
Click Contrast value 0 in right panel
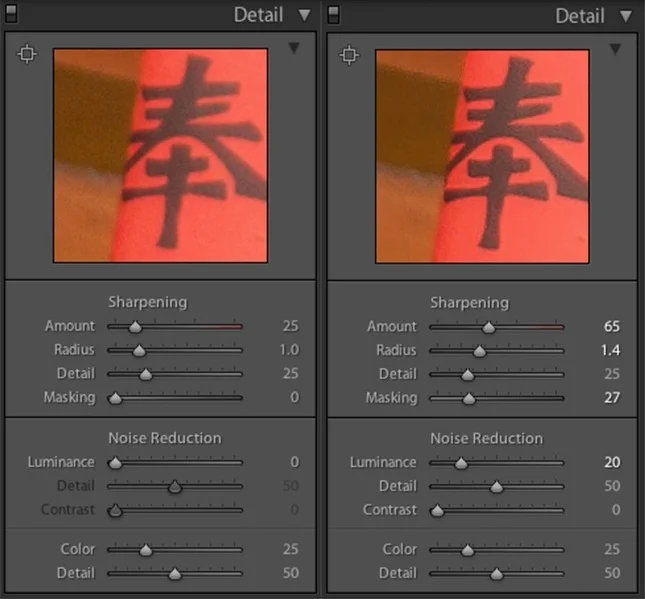[x=616, y=509]
